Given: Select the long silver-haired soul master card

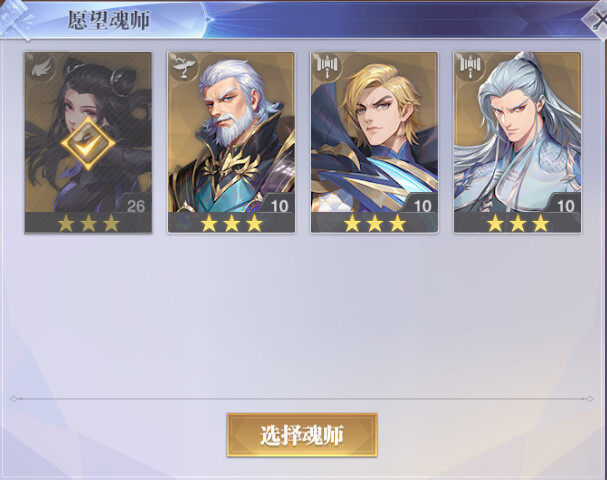Looking at the screenshot, I should pos(518,142).
